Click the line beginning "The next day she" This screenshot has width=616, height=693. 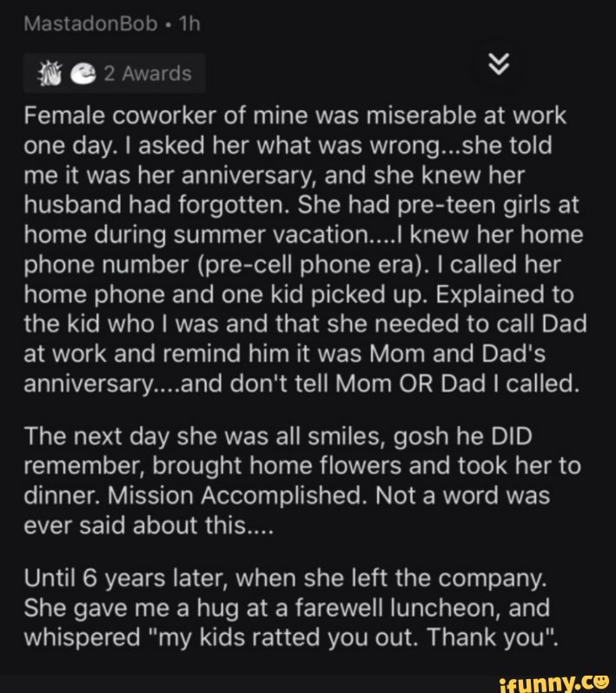(x=278, y=437)
